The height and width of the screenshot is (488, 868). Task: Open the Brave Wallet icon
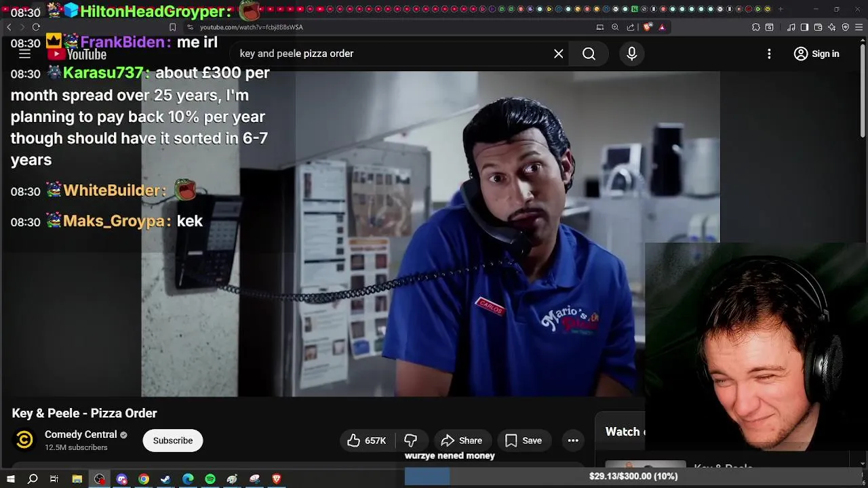(x=818, y=27)
